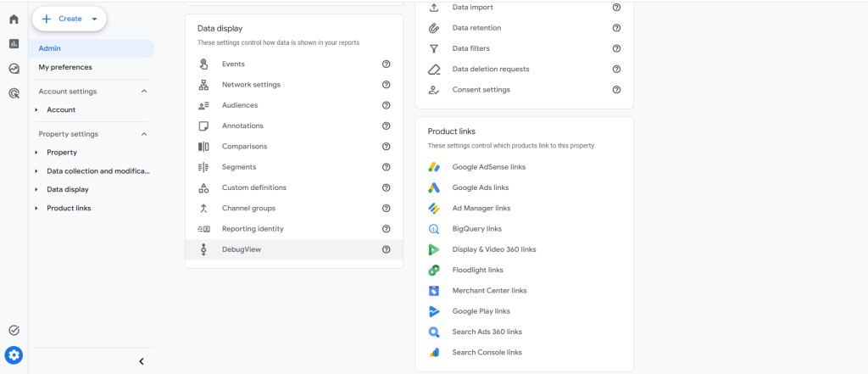Viewport: 868px width, 374px height.
Task: Click the help icon beside DebugView
Action: click(x=387, y=249)
